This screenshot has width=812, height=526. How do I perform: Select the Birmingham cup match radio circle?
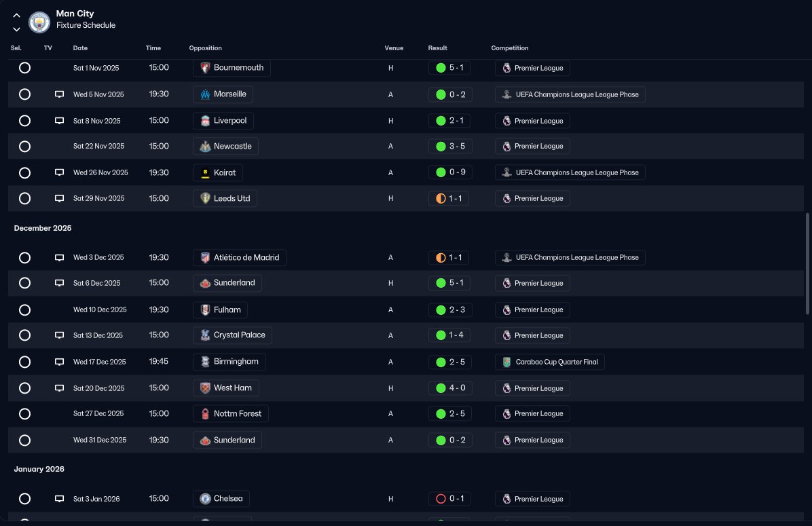24,362
